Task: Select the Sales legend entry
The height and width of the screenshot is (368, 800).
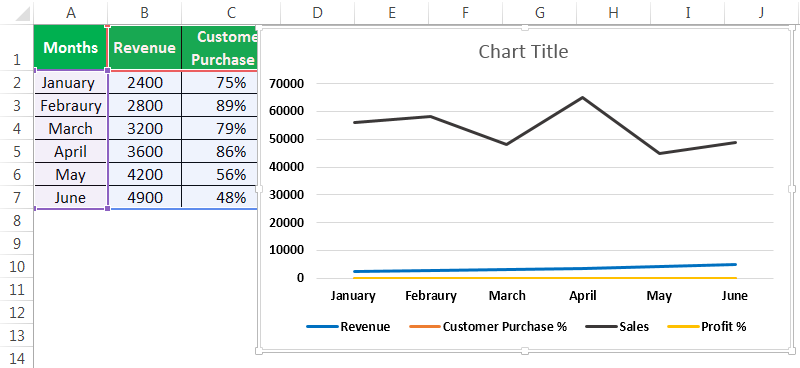Action: point(617,327)
